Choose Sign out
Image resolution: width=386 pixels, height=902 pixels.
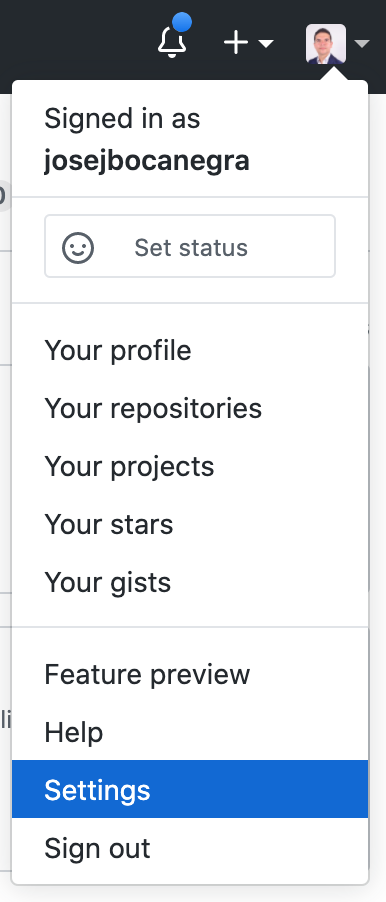(190, 848)
